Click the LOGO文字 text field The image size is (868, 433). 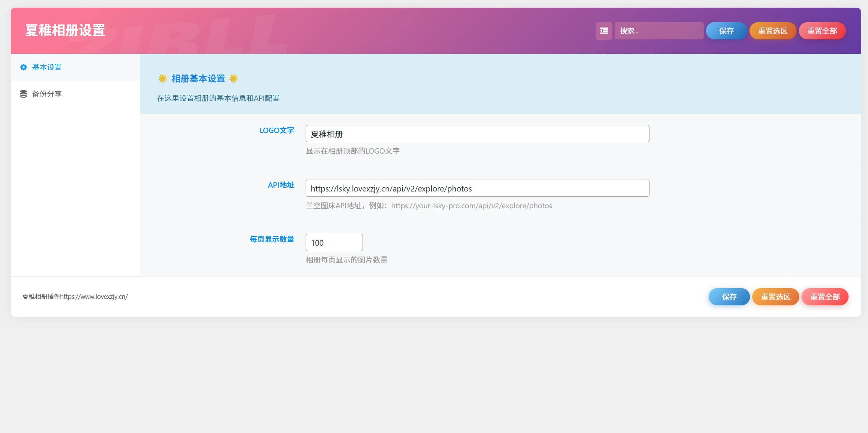point(477,133)
